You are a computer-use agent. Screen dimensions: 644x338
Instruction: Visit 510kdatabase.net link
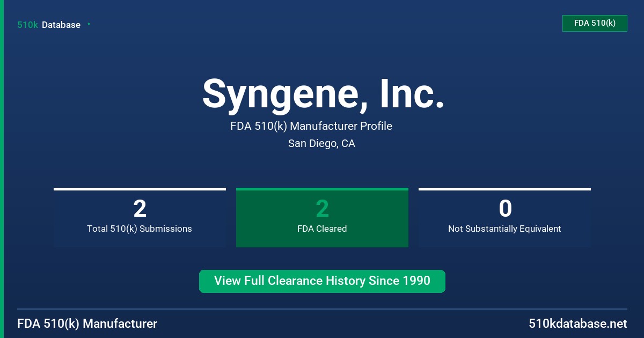577,324
